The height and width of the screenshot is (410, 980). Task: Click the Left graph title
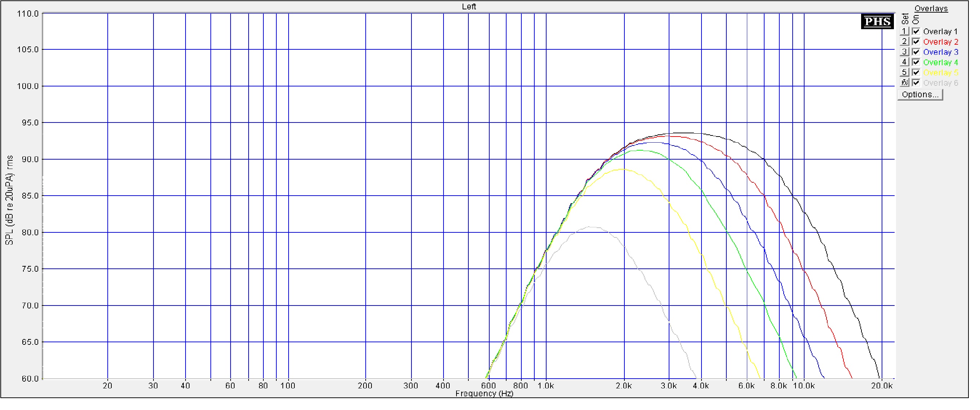point(469,6)
